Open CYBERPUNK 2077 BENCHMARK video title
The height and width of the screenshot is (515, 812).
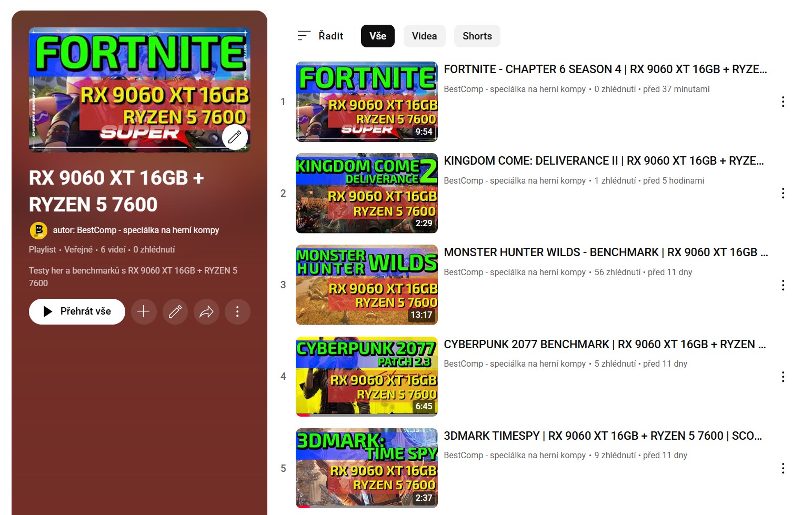[x=605, y=344]
